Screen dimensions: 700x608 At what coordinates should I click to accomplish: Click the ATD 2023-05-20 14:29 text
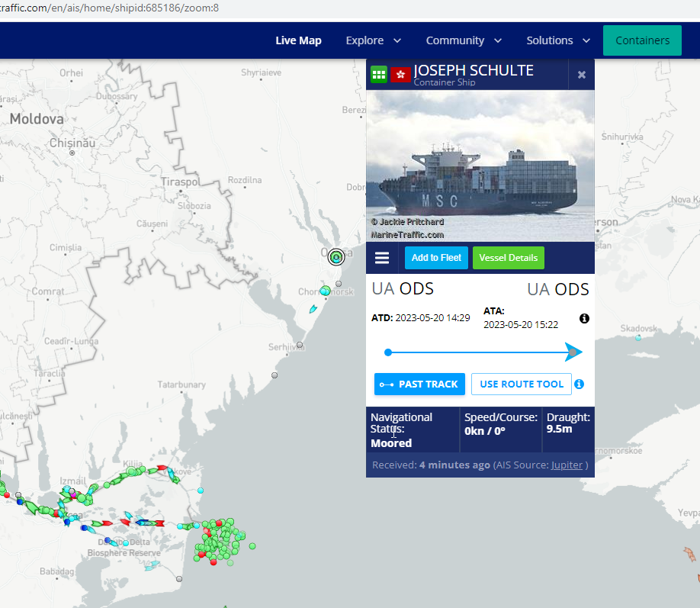[x=421, y=317]
